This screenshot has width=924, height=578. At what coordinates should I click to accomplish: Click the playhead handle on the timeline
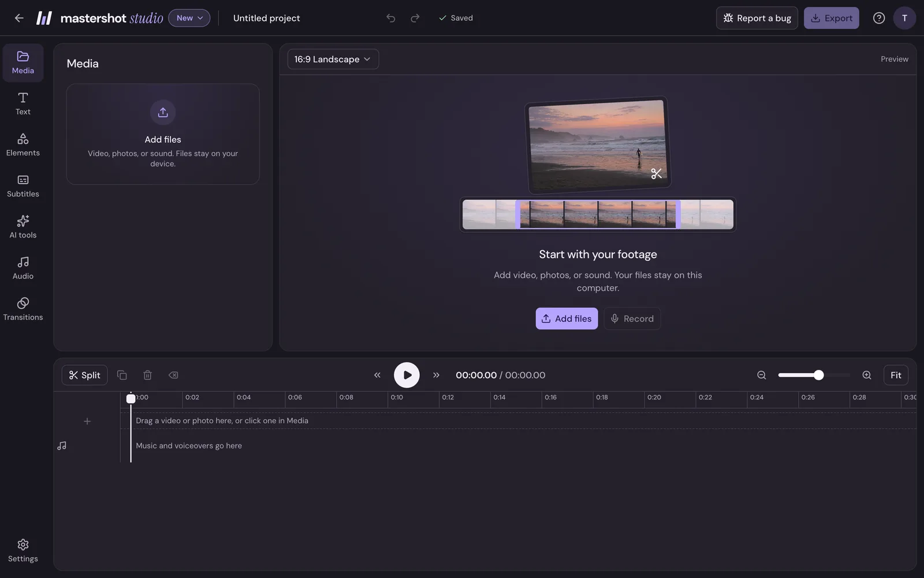(x=131, y=398)
